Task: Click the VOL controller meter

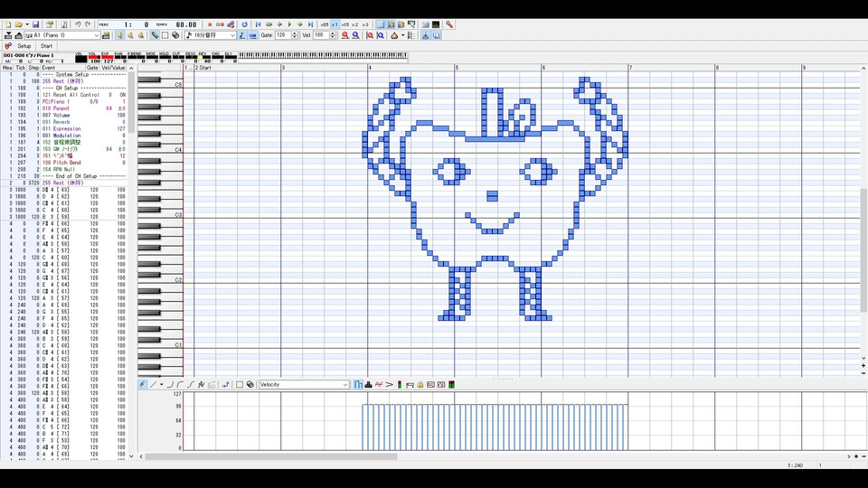Action: tap(93, 56)
